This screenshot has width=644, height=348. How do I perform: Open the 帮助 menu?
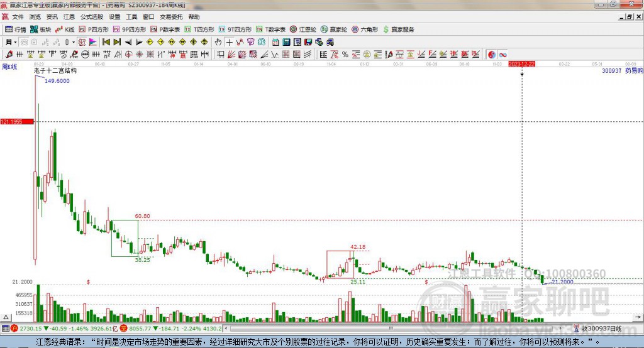(x=194, y=17)
